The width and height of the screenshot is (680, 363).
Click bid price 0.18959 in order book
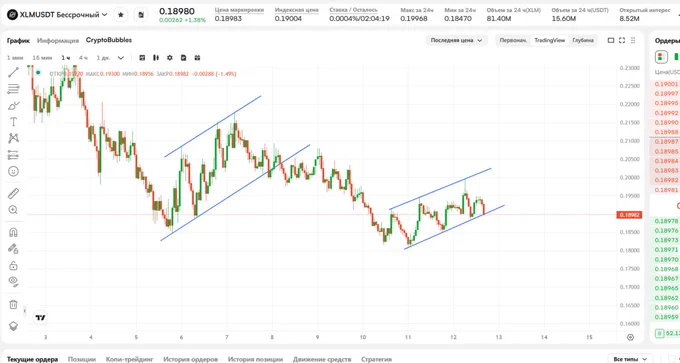click(x=667, y=317)
